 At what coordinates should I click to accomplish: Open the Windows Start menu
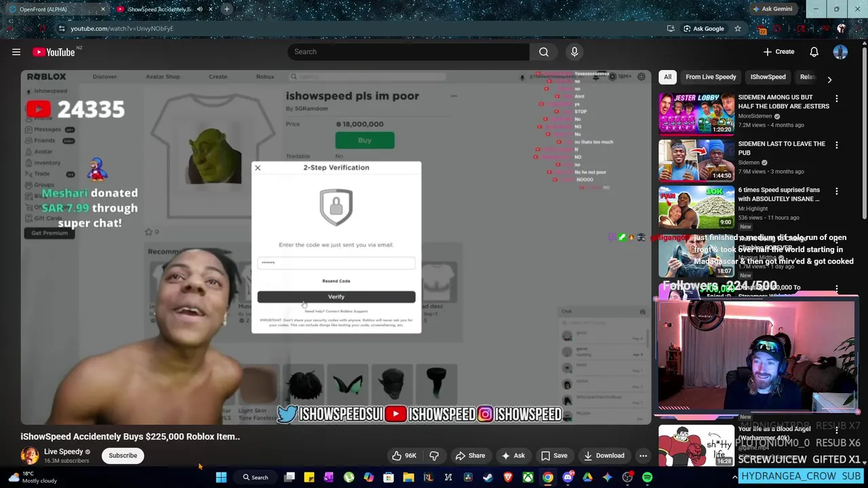[x=221, y=478]
